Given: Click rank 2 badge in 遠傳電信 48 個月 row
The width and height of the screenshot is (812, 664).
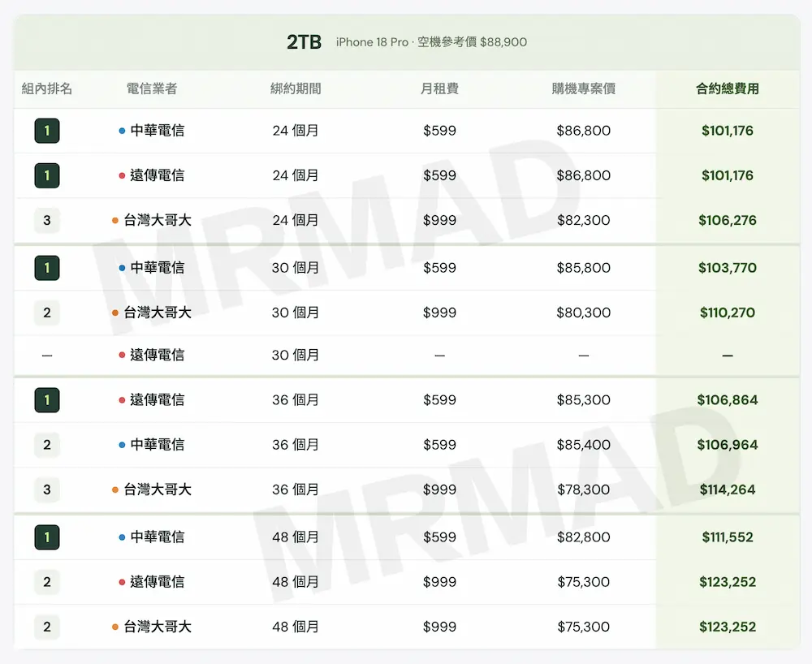Looking at the screenshot, I should coord(47,582).
